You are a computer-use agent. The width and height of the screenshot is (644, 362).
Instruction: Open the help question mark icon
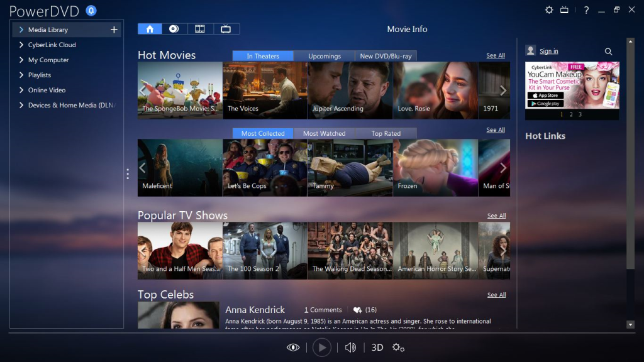(586, 10)
